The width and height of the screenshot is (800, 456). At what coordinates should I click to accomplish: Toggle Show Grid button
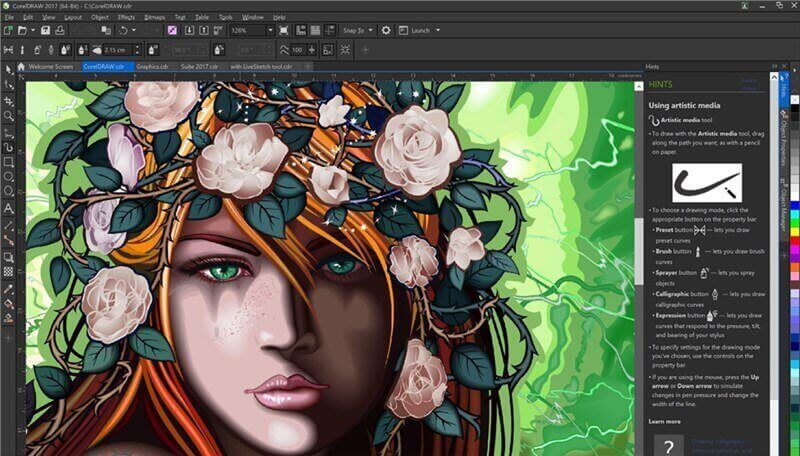click(x=315, y=31)
